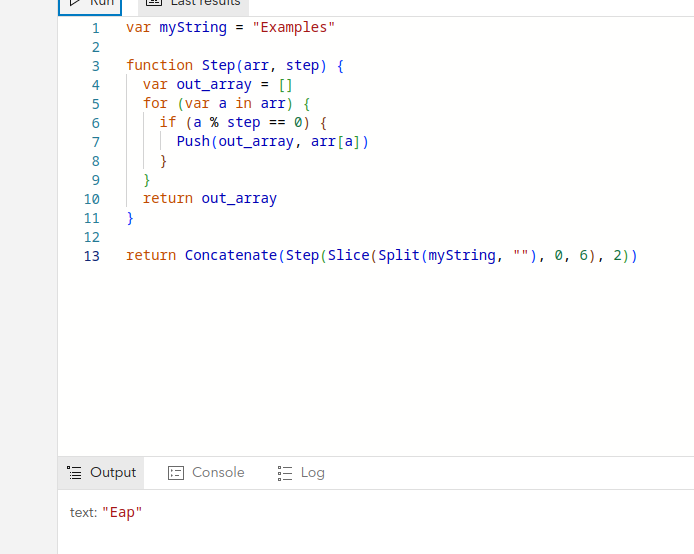This screenshot has height=554, width=694.
Task: Click Split function on line 13
Action: tap(399, 255)
